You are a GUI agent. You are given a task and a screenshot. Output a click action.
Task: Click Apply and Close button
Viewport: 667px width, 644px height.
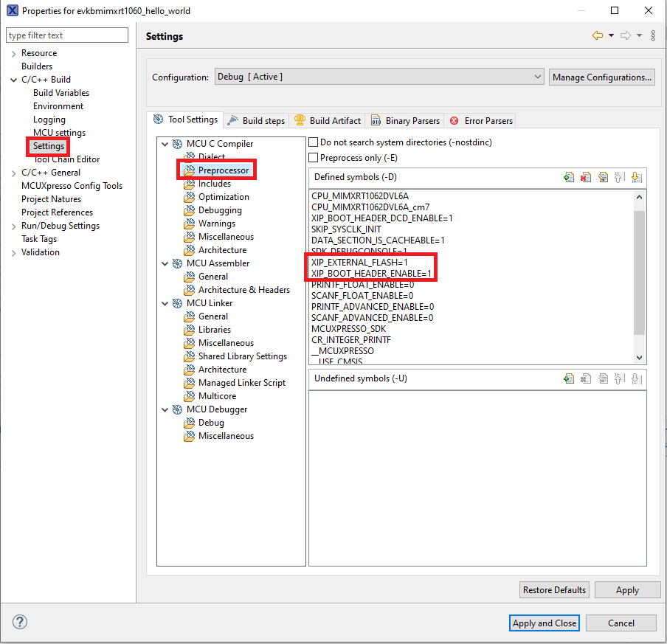[545, 623]
